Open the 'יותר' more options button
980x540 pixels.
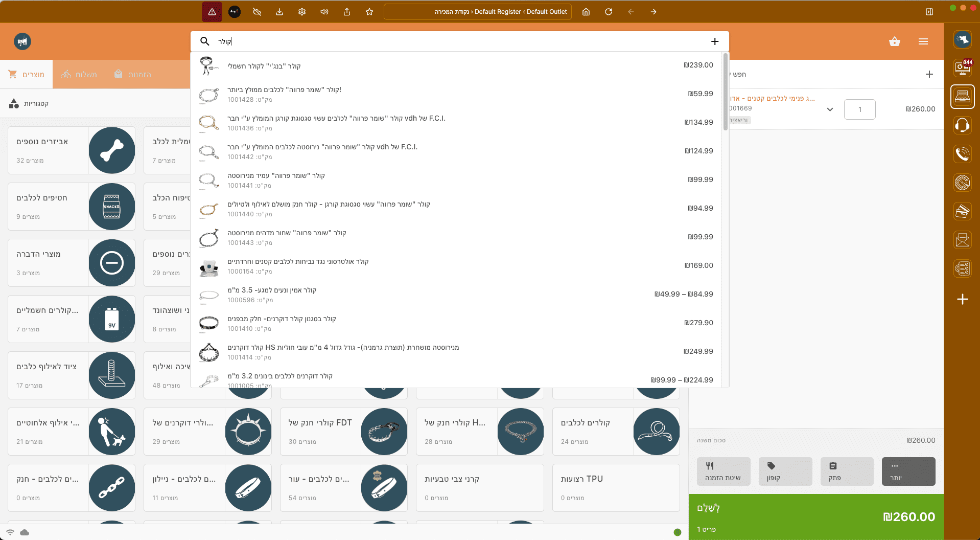pyautogui.click(x=908, y=471)
